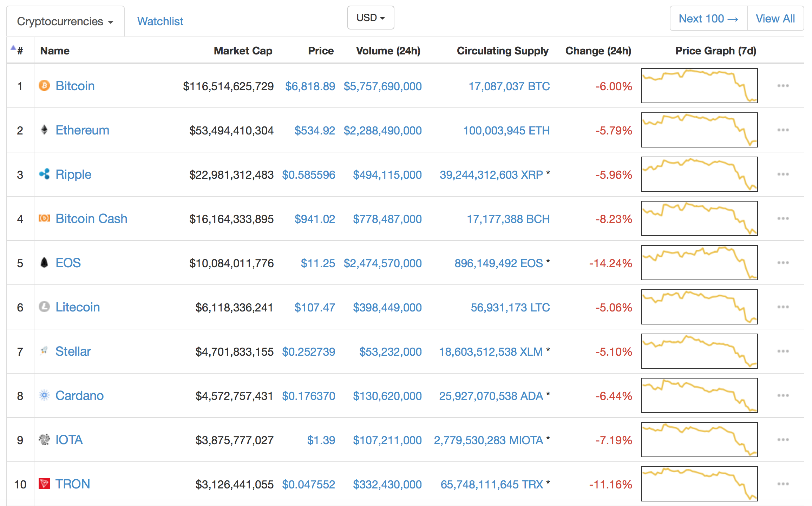The height and width of the screenshot is (506, 812).
Task: Open the Cryptocurrencies dropdown
Action: [x=65, y=21]
